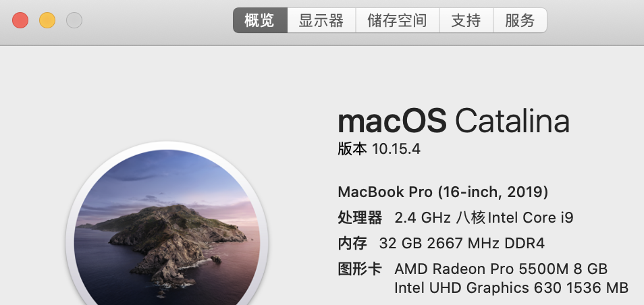The image size is (644, 305).
Task: Click the AMD Radeon Pro 5500M 8 GB line
Action: [501, 269]
